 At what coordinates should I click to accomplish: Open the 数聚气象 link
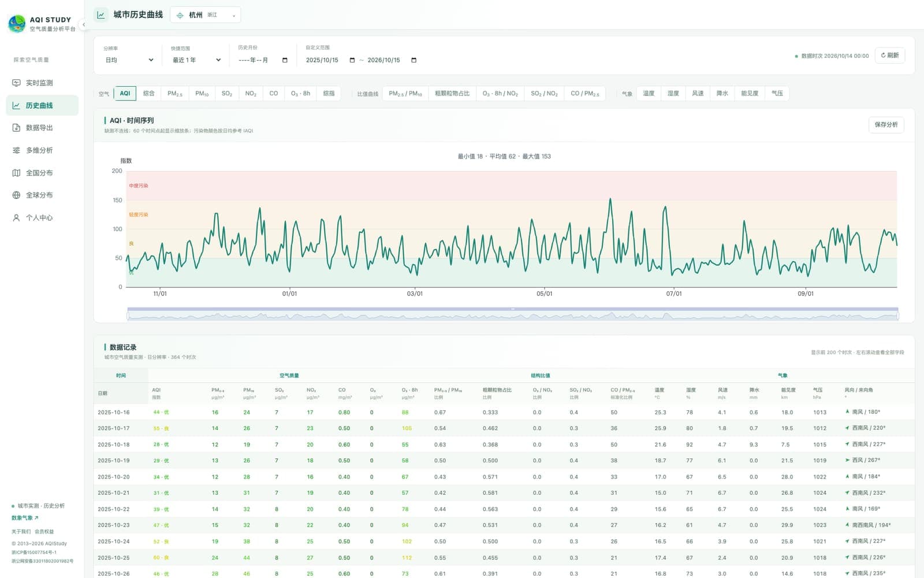25,518
